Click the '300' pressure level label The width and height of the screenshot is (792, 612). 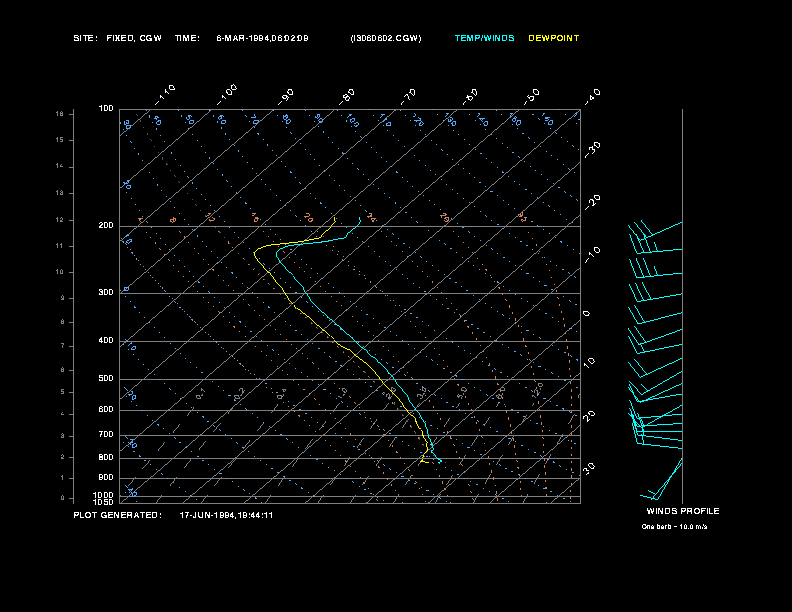[106, 292]
